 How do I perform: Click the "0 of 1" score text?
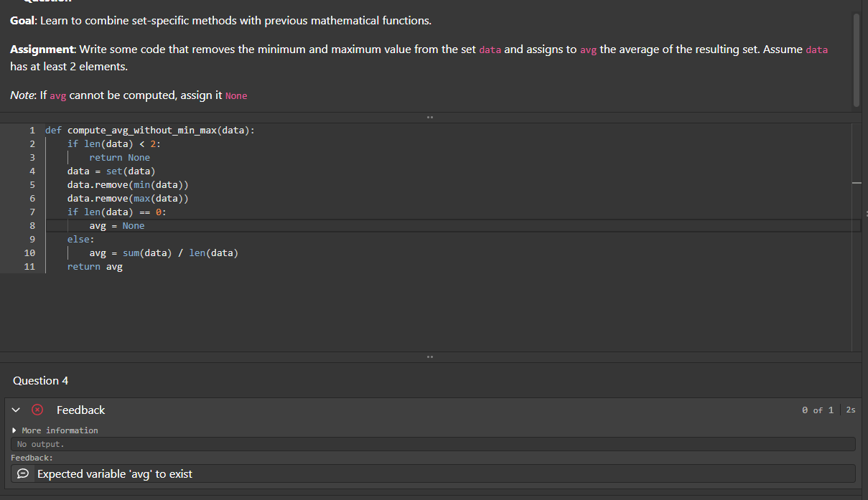click(818, 410)
